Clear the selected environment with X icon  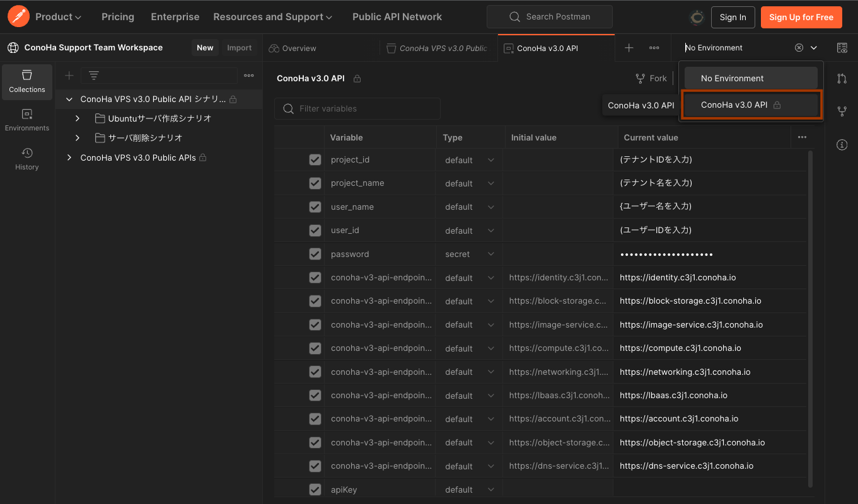pyautogui.click(x=799, y=48)
